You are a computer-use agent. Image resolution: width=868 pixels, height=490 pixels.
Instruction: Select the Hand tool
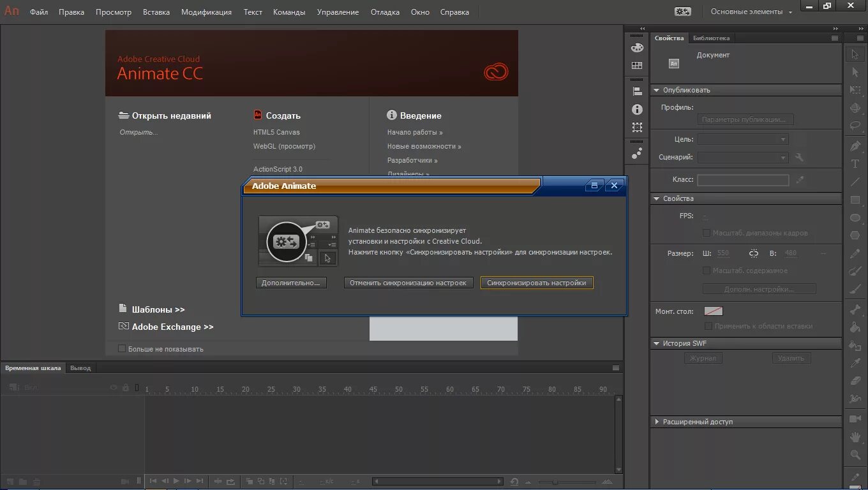[x=855, y=437]
